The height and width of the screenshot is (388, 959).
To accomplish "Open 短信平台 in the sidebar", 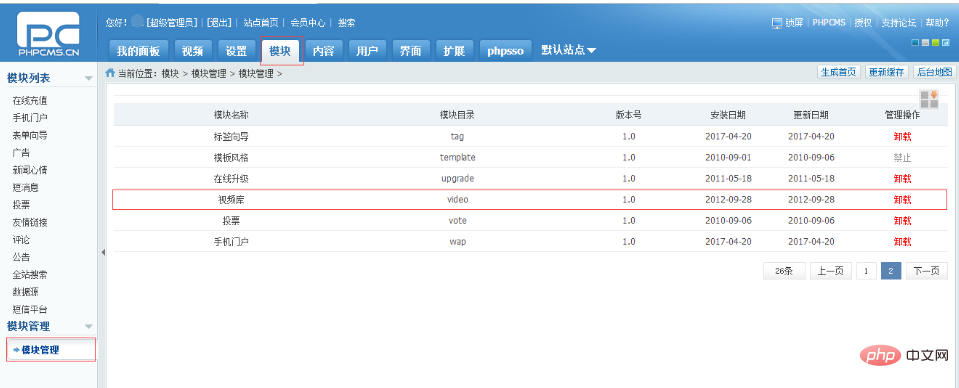I will click(x=30, y=309).
